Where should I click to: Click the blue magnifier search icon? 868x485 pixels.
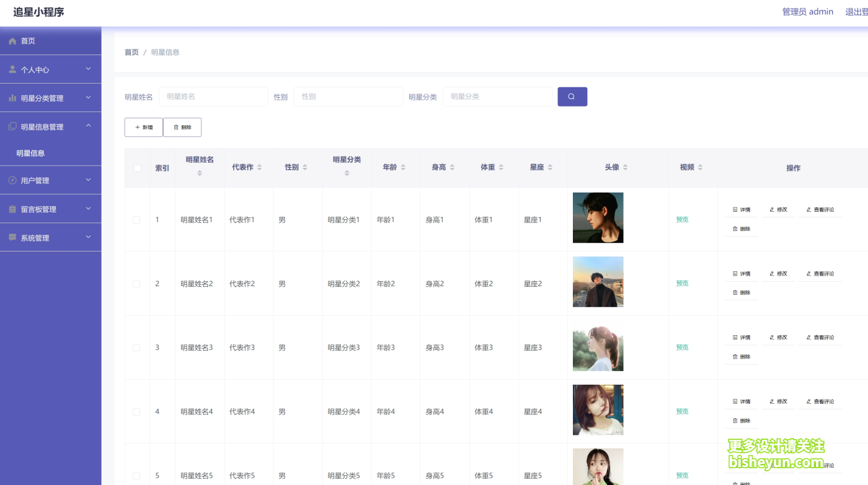[x=572, y=96]
